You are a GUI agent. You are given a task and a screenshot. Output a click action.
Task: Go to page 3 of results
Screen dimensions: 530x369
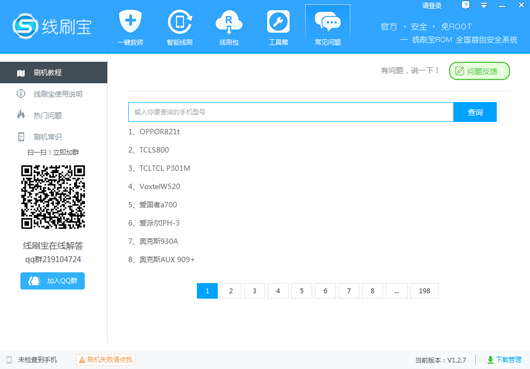pos(255,291)
